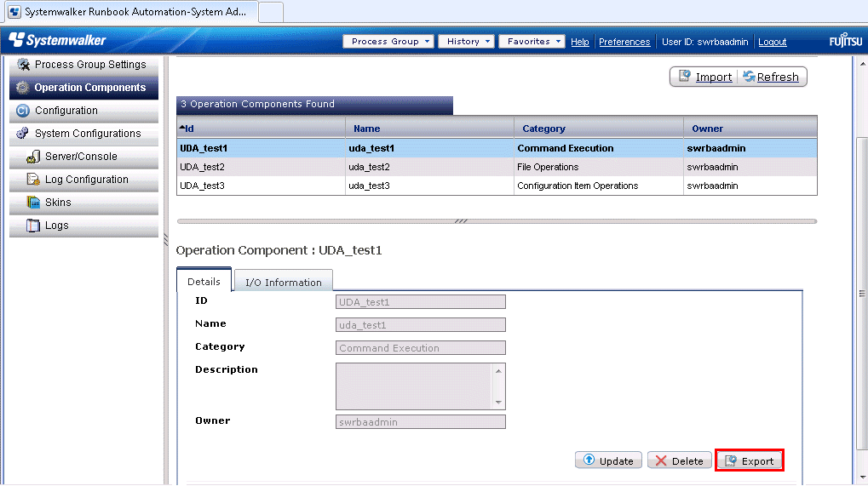Click the Name input field

(x=420, y=324)
